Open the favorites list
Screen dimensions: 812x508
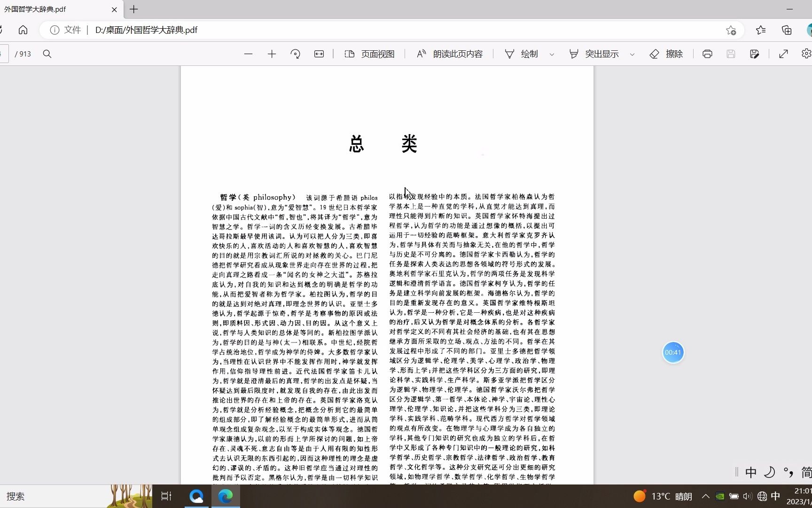click(x=761, y=30)
